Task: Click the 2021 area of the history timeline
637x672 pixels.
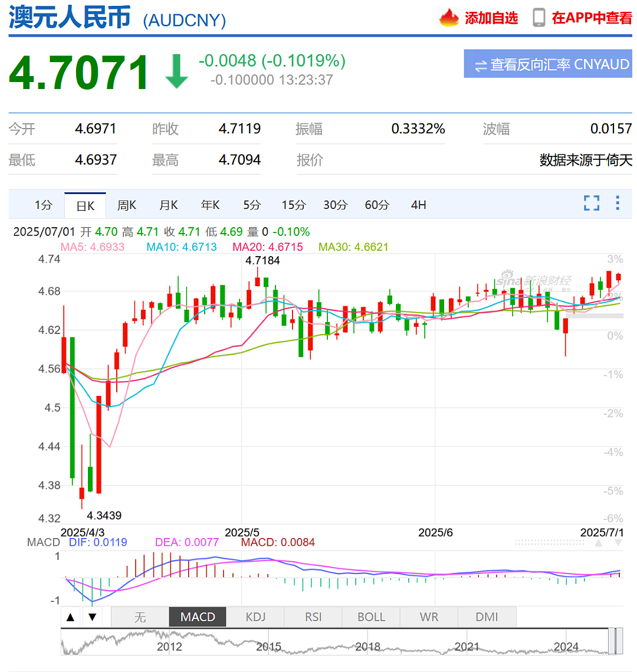Action: [467, 647]
